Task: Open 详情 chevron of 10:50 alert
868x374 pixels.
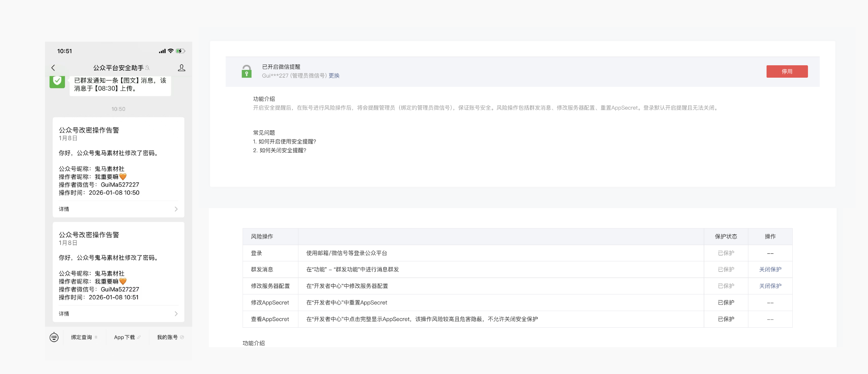Action: click(x=175, y=209)
